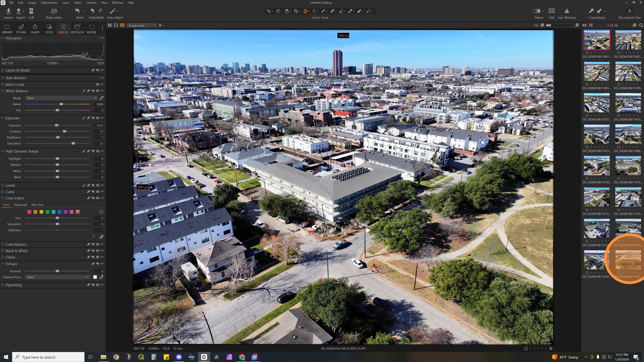
Task: Tick checkbox under the DJI_2026010611470 thumbnail
Action: [x=619, y=84]
